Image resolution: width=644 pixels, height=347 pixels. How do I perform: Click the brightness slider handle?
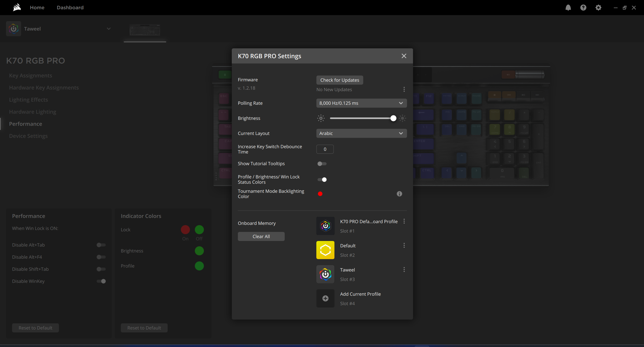(393, 118)
